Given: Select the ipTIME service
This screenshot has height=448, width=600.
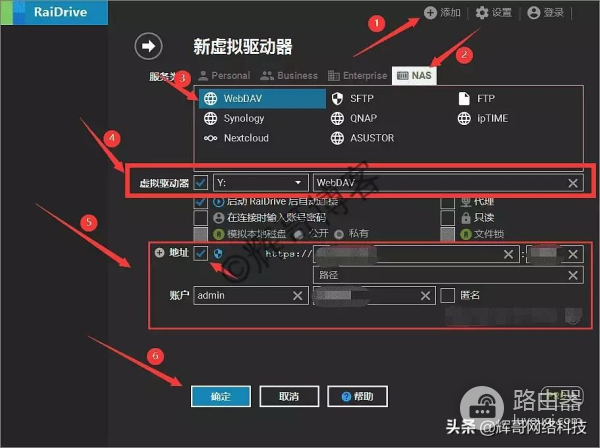Looking at the screenshot, I should pyautogui.click(x=483, y=119).
